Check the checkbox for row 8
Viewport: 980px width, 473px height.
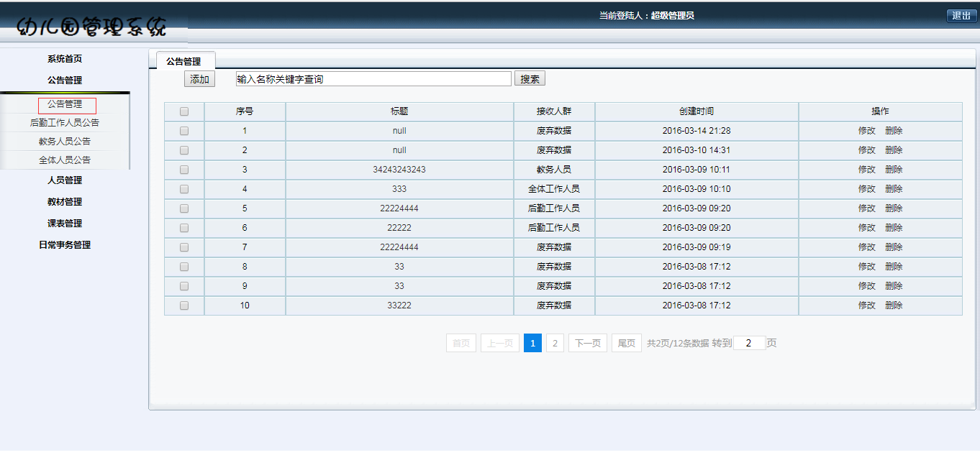[184, 267]
